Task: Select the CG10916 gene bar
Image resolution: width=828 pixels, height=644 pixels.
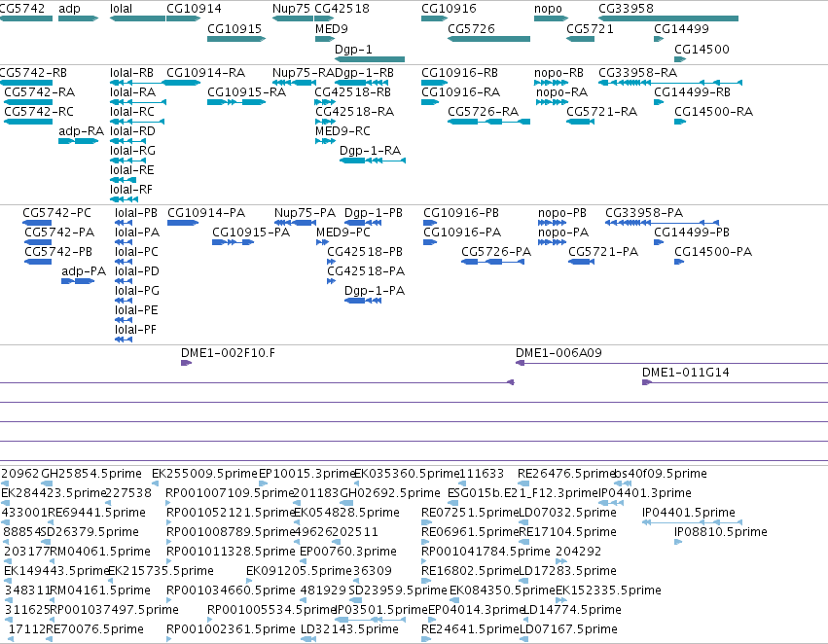Action: [434, 18]
